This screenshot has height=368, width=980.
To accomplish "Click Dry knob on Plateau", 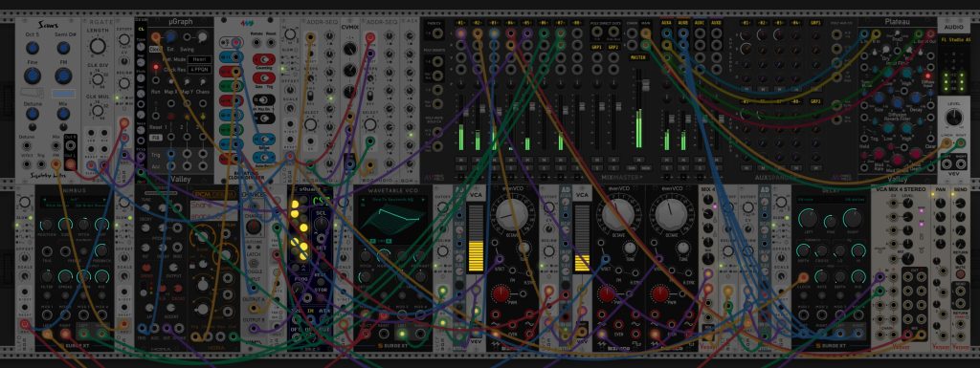I will coord(885,50).
